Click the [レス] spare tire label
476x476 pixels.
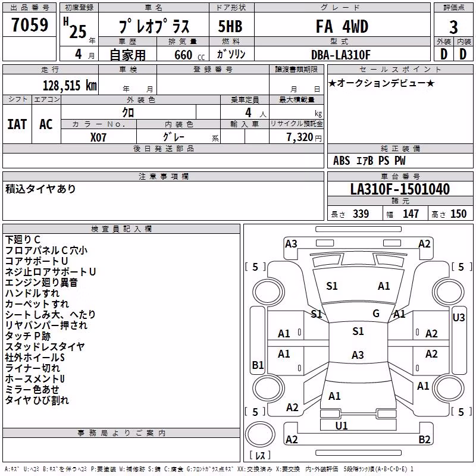[260, 455]
